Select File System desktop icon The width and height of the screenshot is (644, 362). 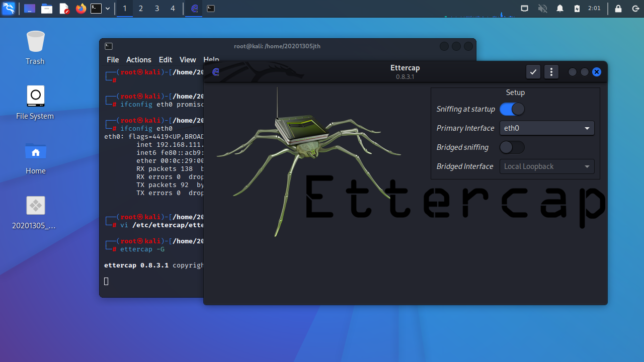tap(35, 102)
